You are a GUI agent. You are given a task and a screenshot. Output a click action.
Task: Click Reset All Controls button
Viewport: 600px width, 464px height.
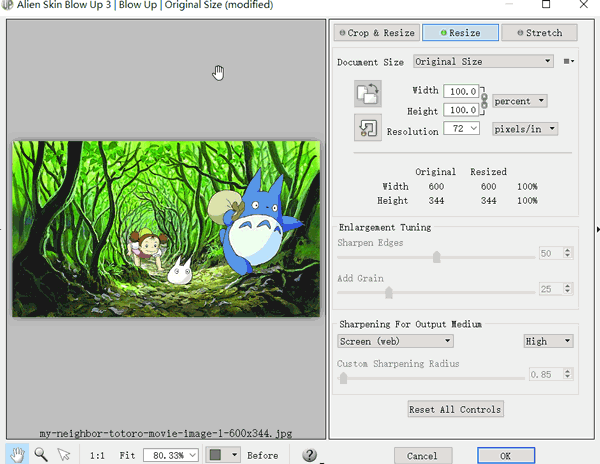click(x=455, y=409)
